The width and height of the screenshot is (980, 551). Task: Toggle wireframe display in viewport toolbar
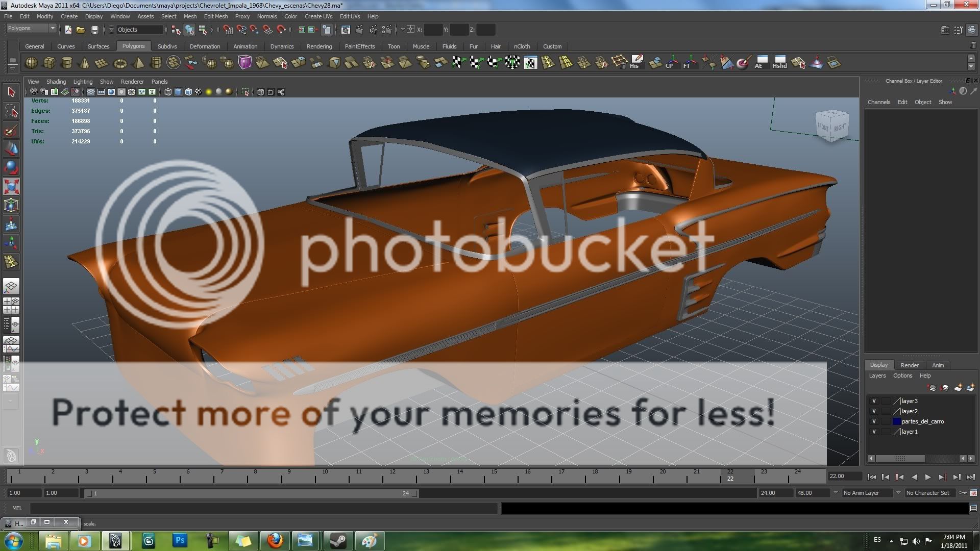168,92
